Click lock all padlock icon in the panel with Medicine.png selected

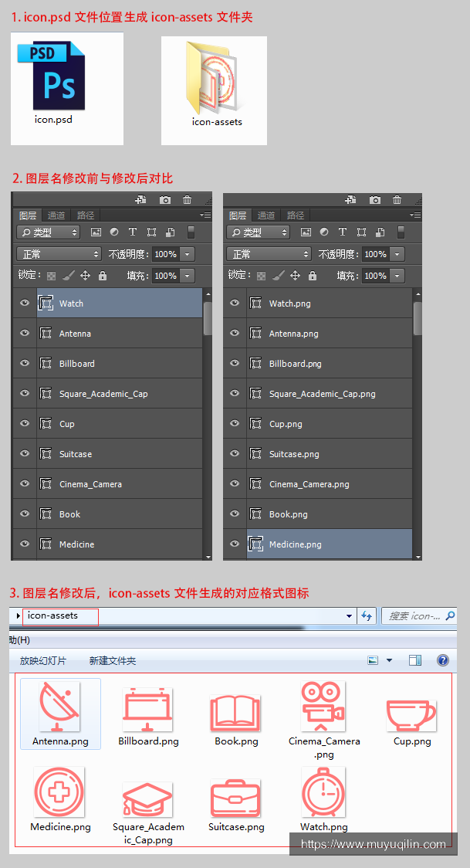[x=313, y=275]
